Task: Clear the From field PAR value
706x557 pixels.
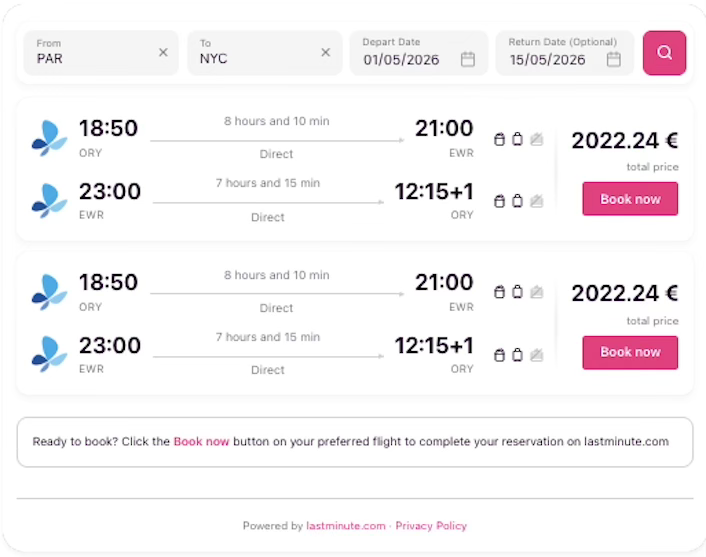Action: point(163,53)
